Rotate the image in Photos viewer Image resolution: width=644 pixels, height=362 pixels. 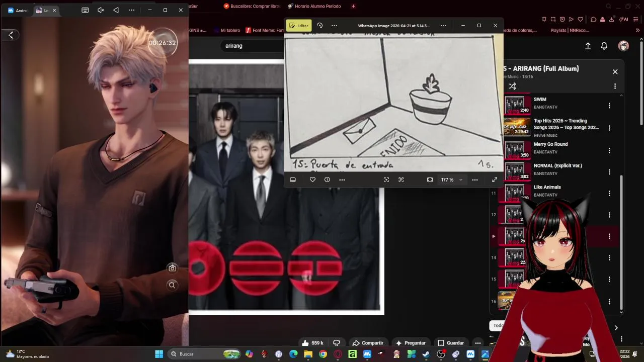tap(319, 26)
